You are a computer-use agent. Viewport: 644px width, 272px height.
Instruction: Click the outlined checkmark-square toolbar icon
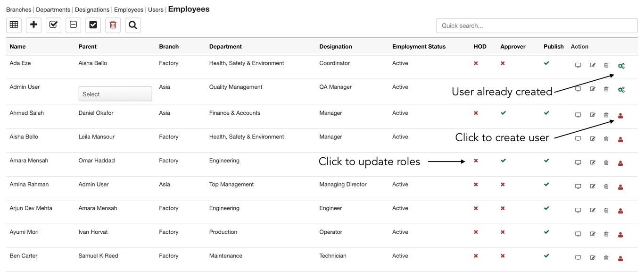coord(54,25)
